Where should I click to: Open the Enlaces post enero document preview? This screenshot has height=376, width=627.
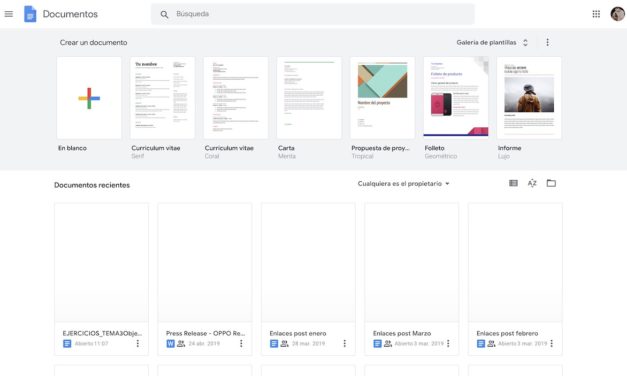(308, 262)
